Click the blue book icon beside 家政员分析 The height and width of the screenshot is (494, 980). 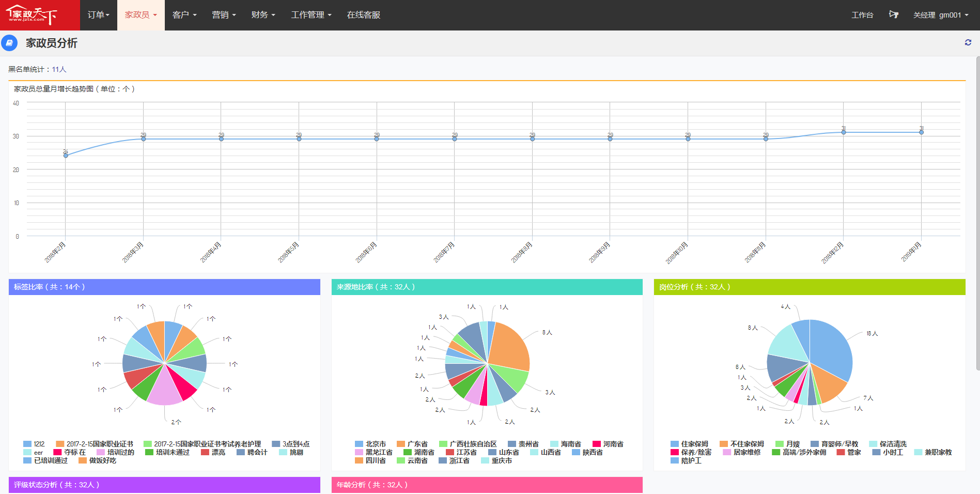pyautogui.click(x=9, y=43)
